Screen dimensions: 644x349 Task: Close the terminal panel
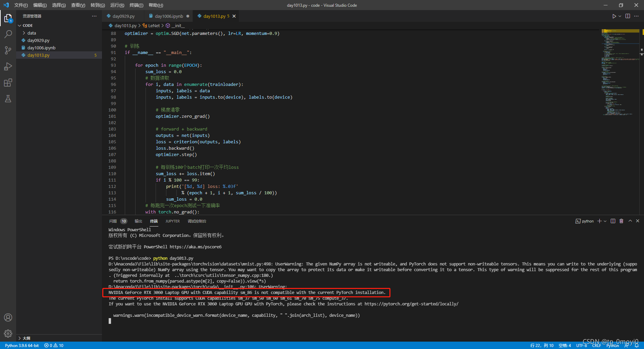pos(638,221)
